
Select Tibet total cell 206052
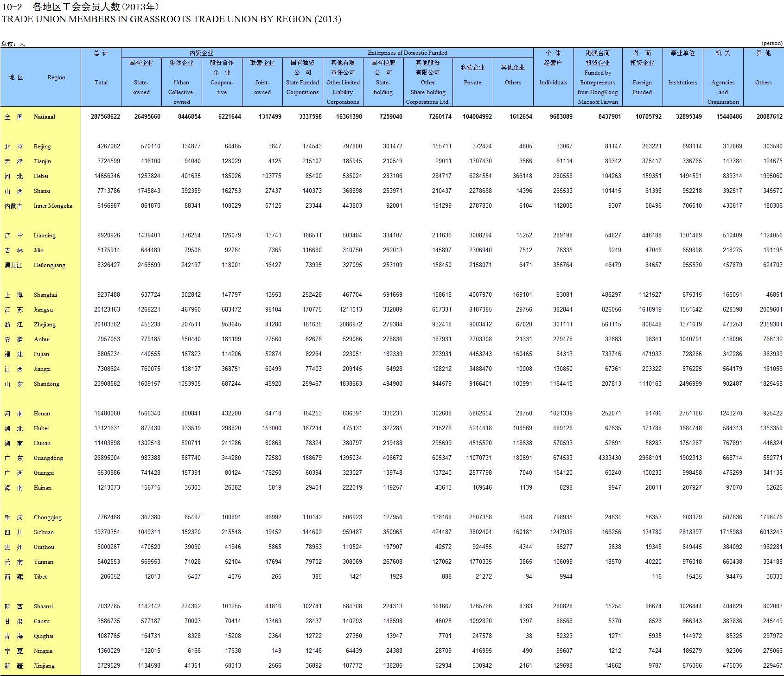click(110, 577)
